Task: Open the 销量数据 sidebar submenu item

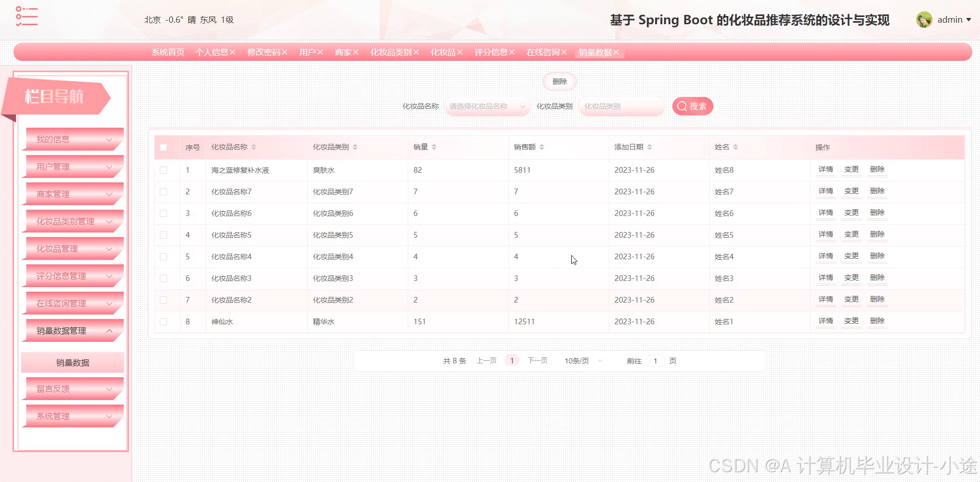Action: pos(73,362)
